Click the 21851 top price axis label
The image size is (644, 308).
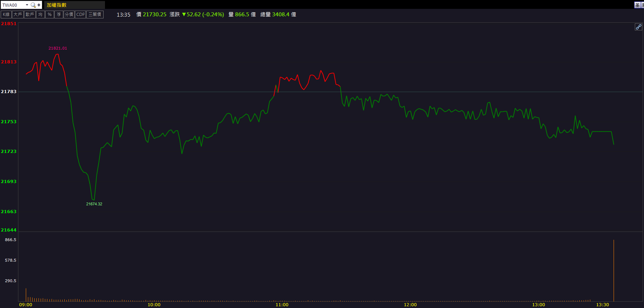pyautogui.click(x=8, y=24)
